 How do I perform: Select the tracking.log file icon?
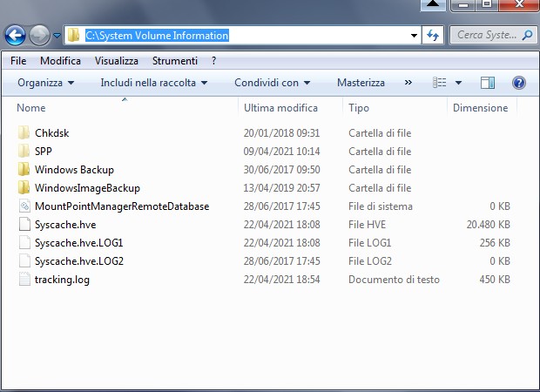pos(24,280)
